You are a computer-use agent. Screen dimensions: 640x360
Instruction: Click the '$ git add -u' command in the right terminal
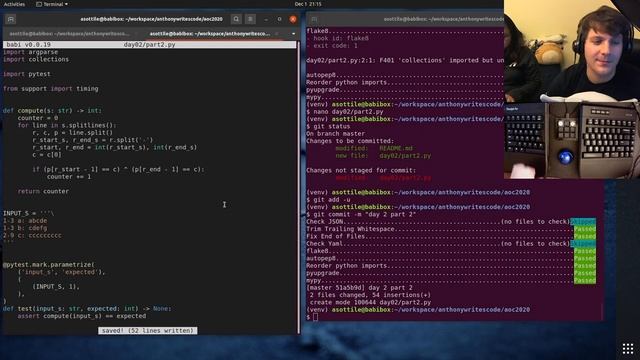pyautogui.click(x=328, y=200)
